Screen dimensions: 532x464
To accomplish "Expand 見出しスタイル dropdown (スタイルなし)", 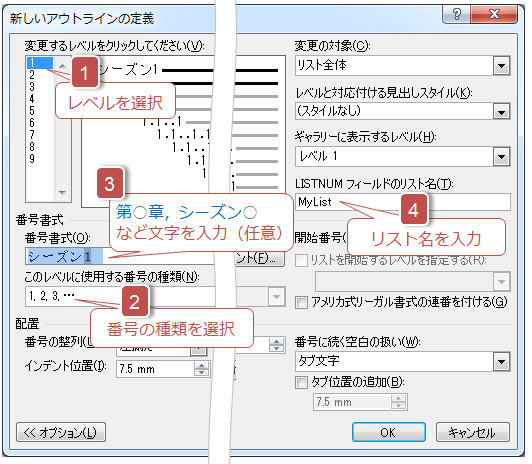I will pyautogui.click(x=501, y=112).
